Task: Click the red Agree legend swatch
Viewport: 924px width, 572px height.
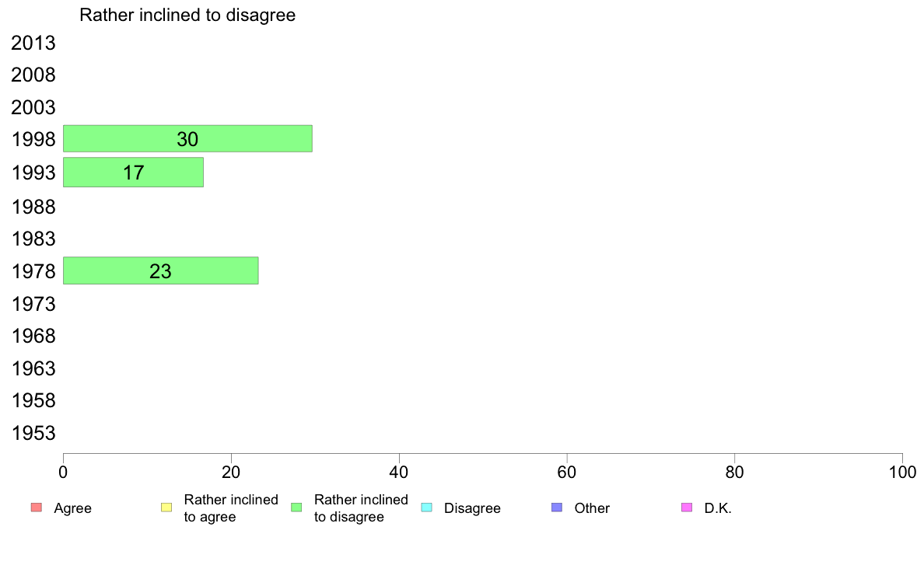Action: tap(37, 507)
